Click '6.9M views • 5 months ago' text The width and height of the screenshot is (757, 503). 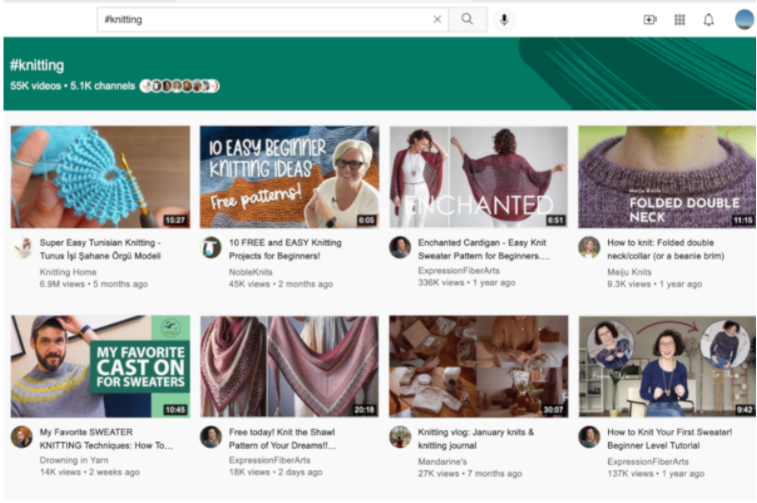[94, 284]
